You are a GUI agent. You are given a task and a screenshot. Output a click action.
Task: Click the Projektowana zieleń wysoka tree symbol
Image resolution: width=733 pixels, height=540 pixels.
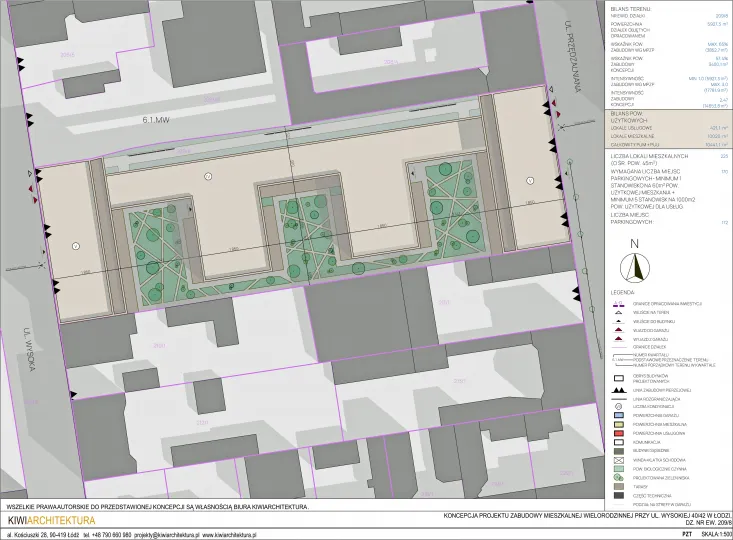pyautogui.click(x=618, y=476)
